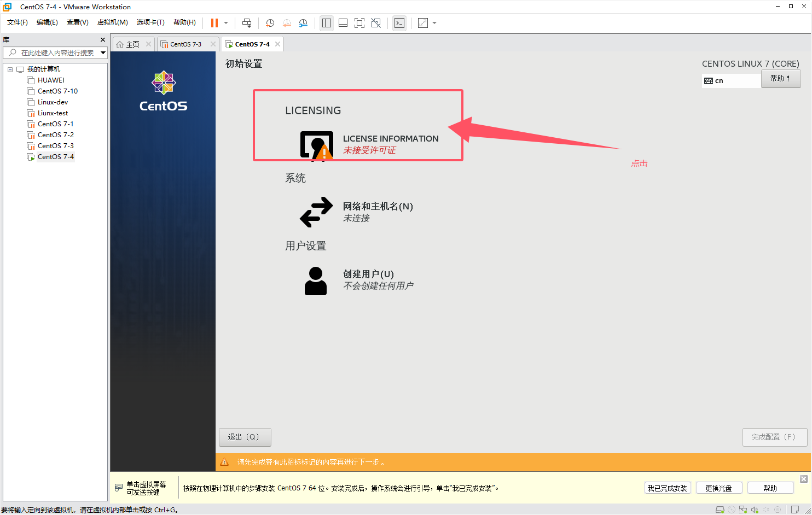812x515 pixels.
Task: Close the 主页 tab
Action: point(148,44)
